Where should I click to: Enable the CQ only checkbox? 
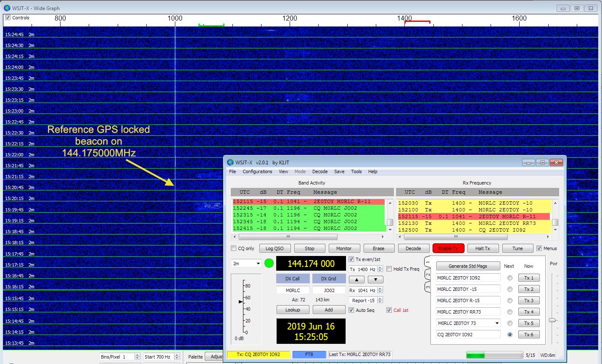234,248
